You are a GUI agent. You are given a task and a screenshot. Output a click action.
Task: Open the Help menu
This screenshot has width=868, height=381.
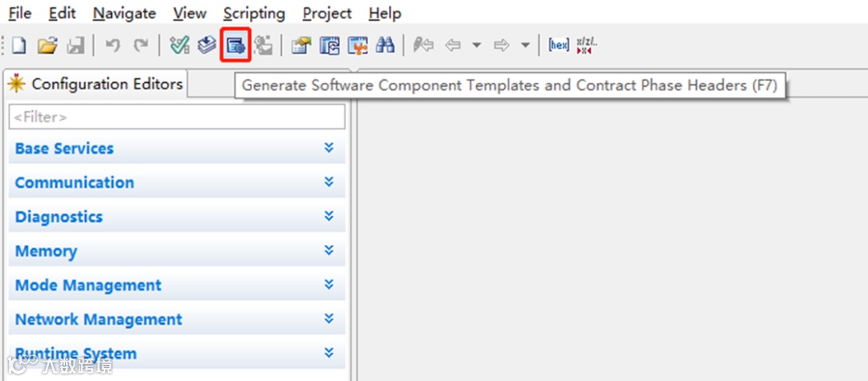(385, 14)
